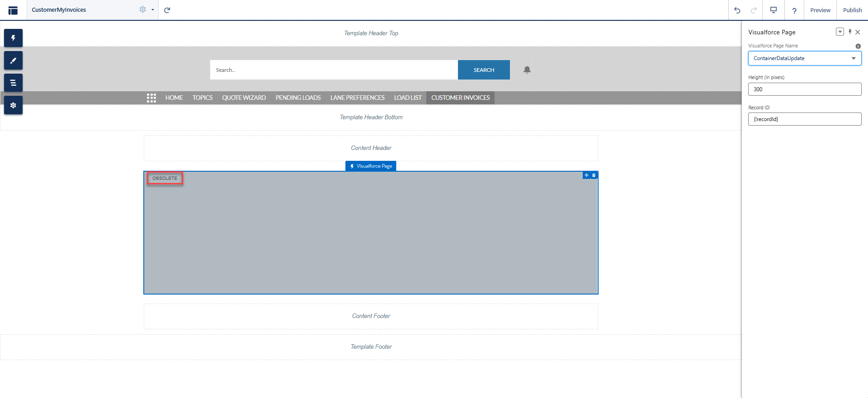
Task: Click the OBSOLETE button in the component
Action: pyautogui.click(x=165, y=178)
